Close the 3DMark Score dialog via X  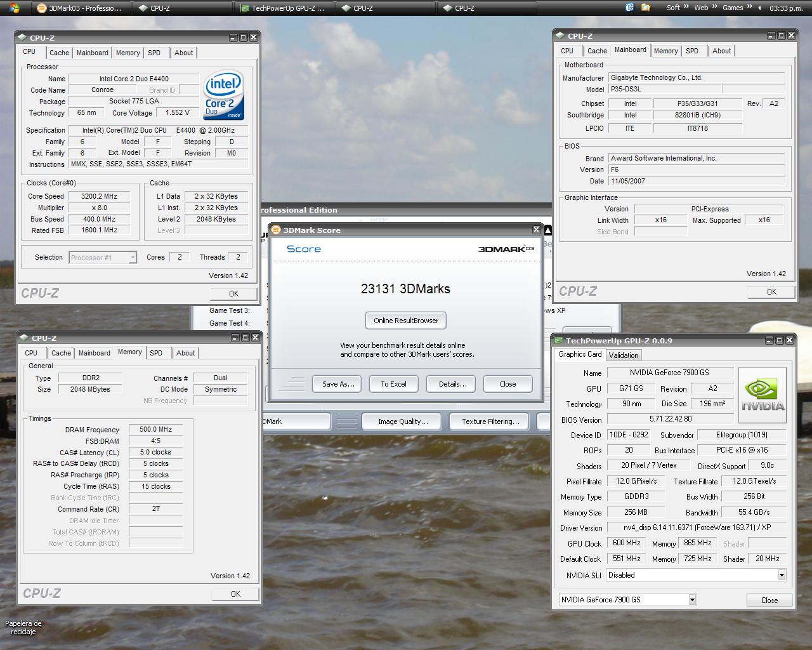(x=536, y=230)
